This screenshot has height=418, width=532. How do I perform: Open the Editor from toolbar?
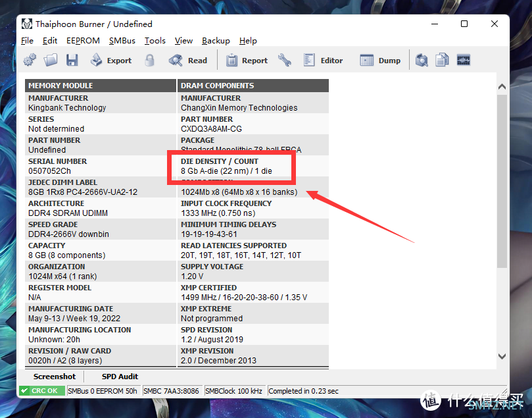pos(323,61)
